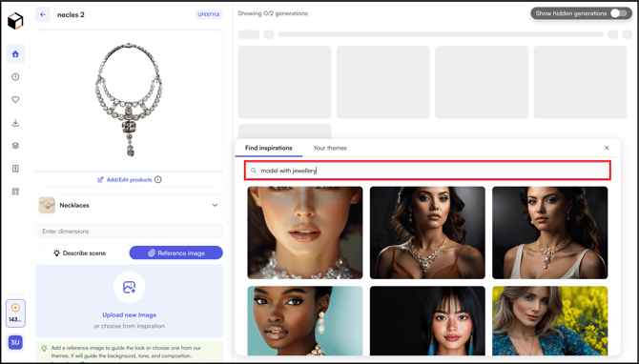Click the info icon beside Add/Edit products

[158, 179]
